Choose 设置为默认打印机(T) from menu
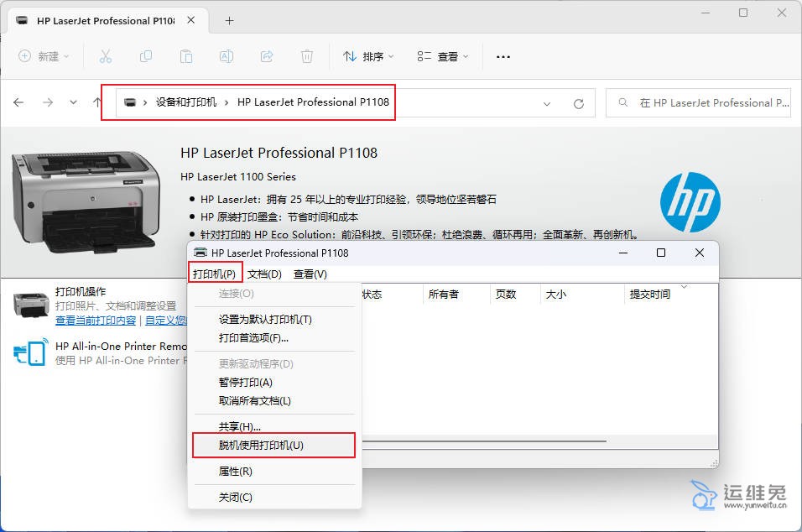Image resolution: width=802 pixels, height=532 pixels. [x=265, y=320]
